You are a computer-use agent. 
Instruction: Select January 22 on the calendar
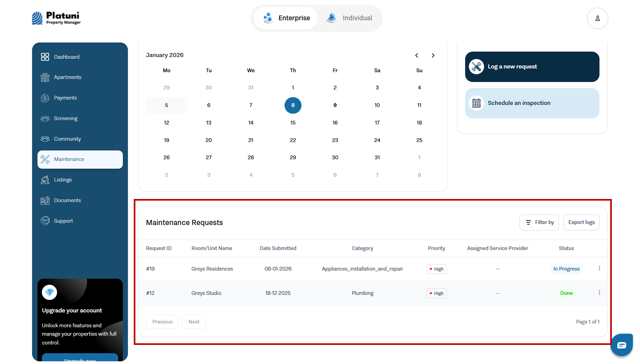point(293,140)
